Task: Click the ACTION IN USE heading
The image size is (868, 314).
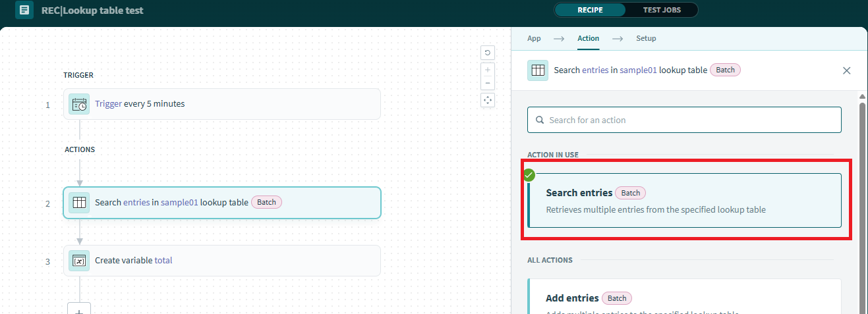Action: [553, 155]
